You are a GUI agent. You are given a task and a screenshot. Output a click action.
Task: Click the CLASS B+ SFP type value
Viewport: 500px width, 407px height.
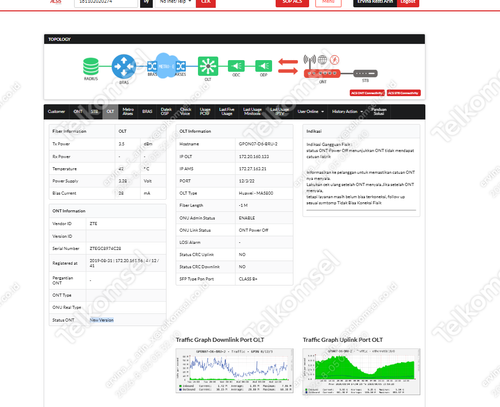248,279
